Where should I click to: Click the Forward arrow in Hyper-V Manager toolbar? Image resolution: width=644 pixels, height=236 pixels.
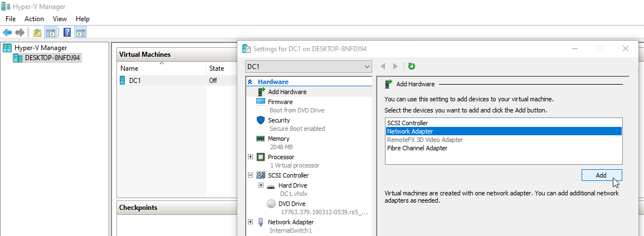tap(19, 32)
